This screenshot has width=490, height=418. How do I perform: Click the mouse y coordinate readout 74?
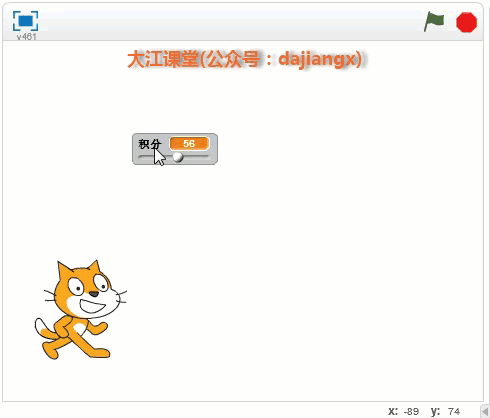point(454,412)
